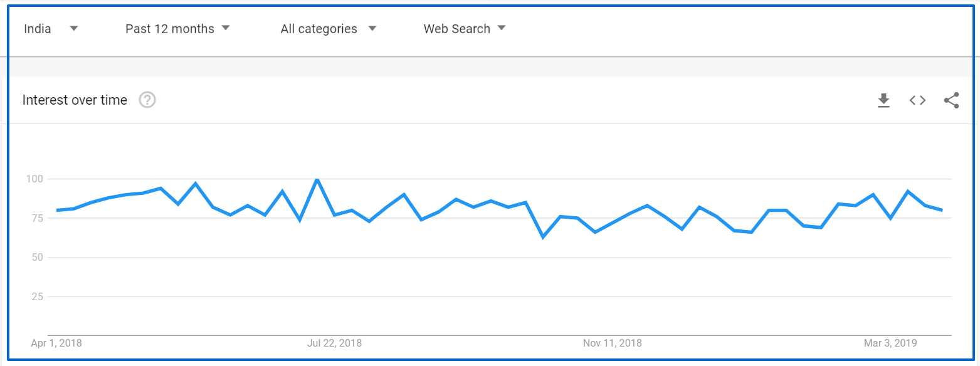Screen dimensions: 980x366
Task: Click the Nov 11, 2018 axis label
Action: (x=613, y=343)
